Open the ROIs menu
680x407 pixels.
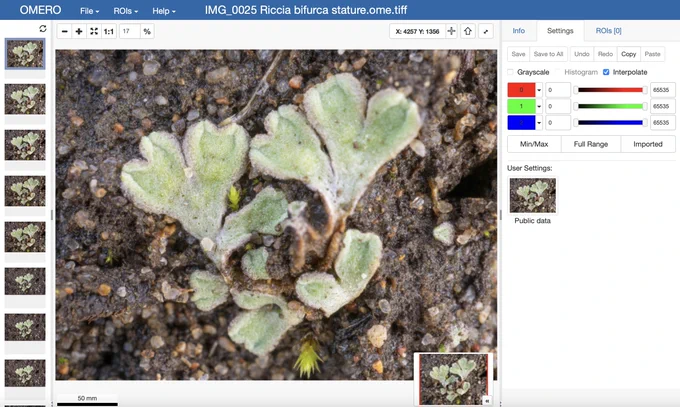click(x=126, y=11)
